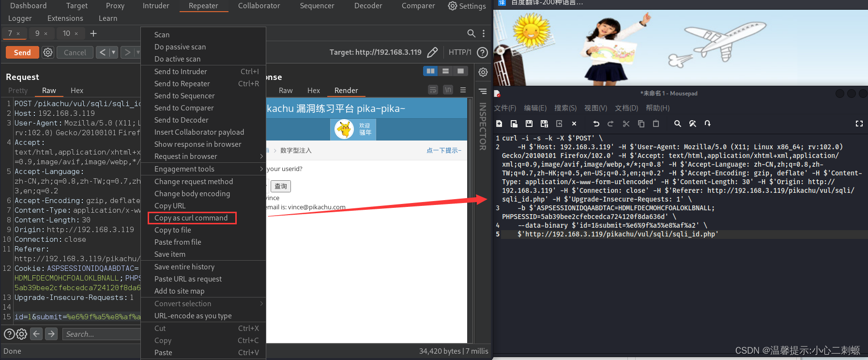The width and height of the screenshot is (868, 360).
Task: Click the rendered response vertical scrollbar
Action: 470,220
